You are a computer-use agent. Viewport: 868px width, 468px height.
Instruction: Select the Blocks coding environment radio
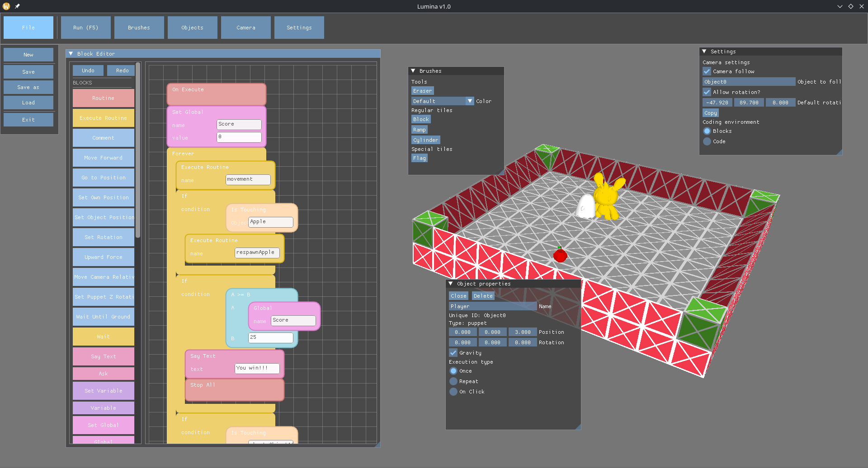click(x=707, y=131)
